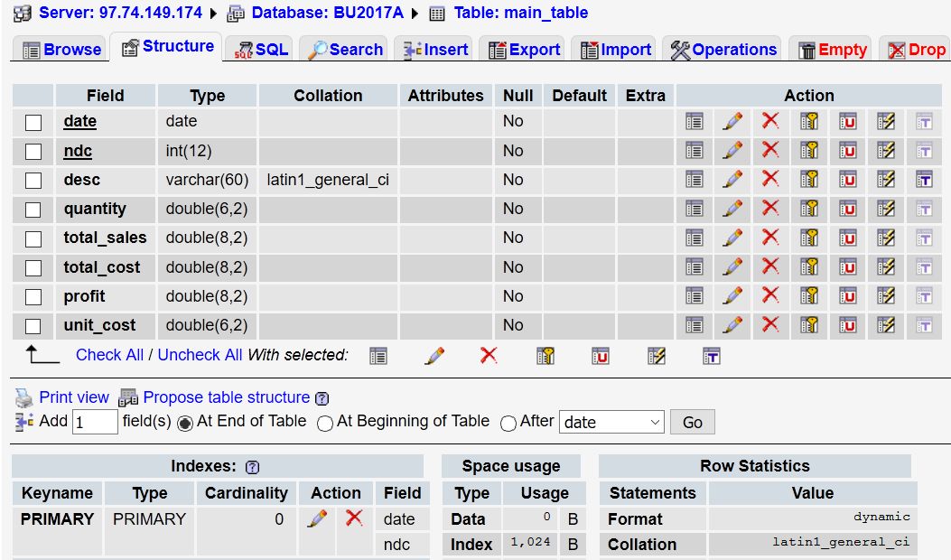Check the unit_cost field checkbox
Viewport: 951px width, 560px height.
[x=33, y=326]
